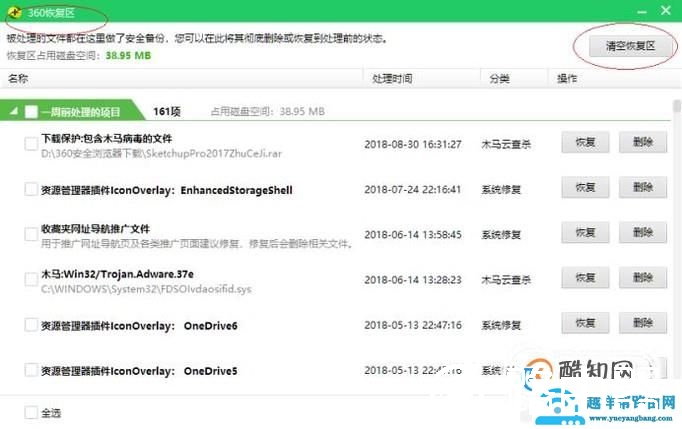This screenshot has width=682, height=429.
Task: Click the 清空恢复区 button
Action: 630,46
